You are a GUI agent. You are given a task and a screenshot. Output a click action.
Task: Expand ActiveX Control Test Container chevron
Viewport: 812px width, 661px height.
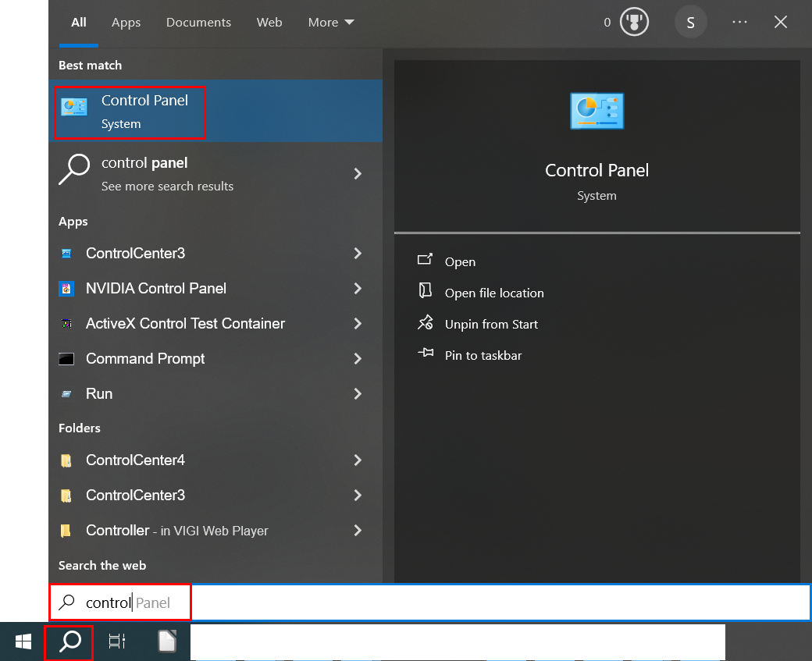point(358,324)
